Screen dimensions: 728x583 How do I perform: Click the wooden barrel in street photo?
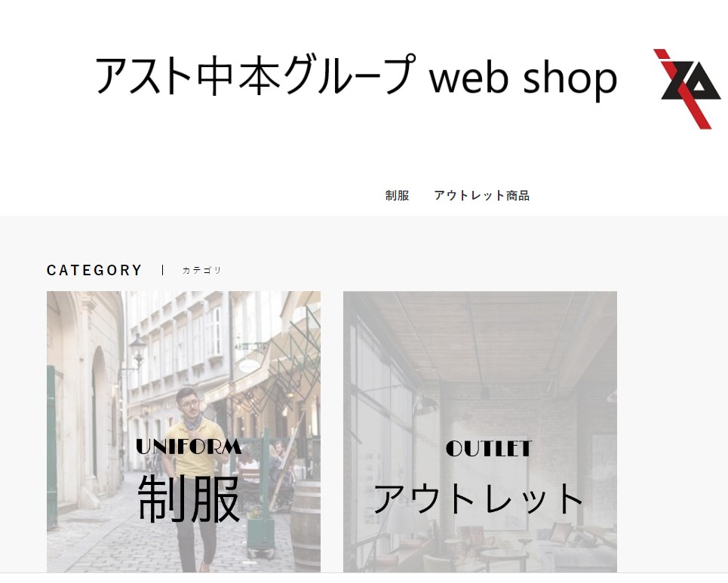(306, 524)
